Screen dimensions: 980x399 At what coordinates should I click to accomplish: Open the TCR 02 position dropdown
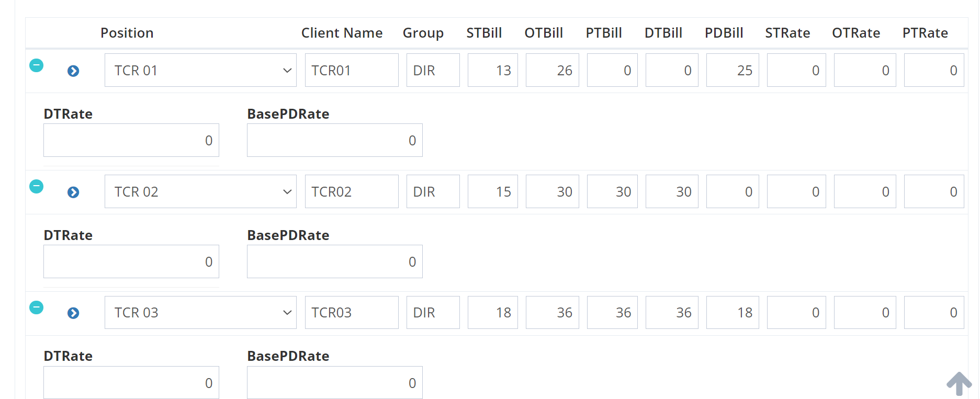[200, 191]
